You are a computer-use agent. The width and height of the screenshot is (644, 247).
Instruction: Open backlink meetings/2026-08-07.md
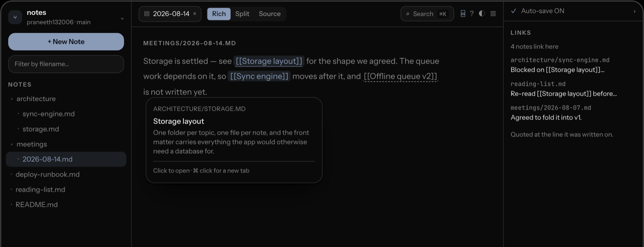(x=551, y=108)
